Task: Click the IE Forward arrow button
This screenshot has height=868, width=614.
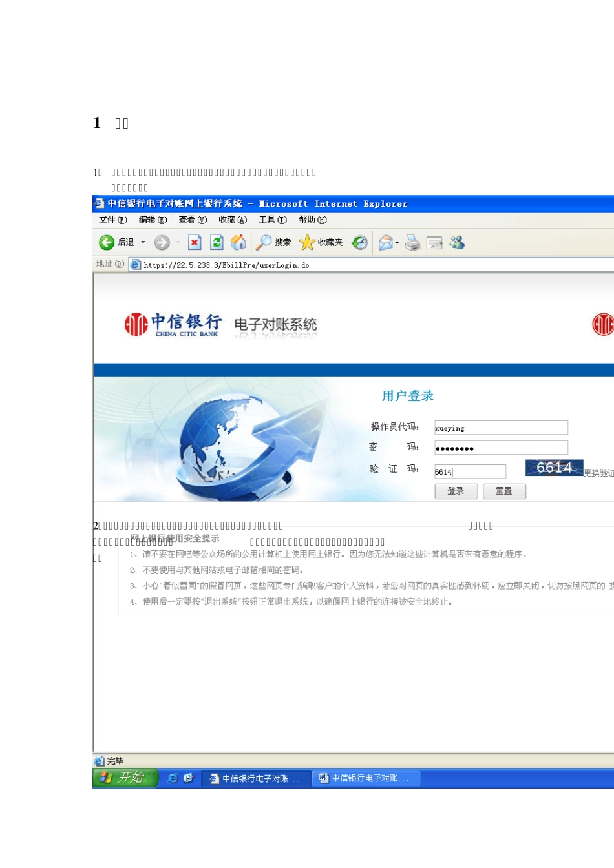Action: click(x=162, y=242)
